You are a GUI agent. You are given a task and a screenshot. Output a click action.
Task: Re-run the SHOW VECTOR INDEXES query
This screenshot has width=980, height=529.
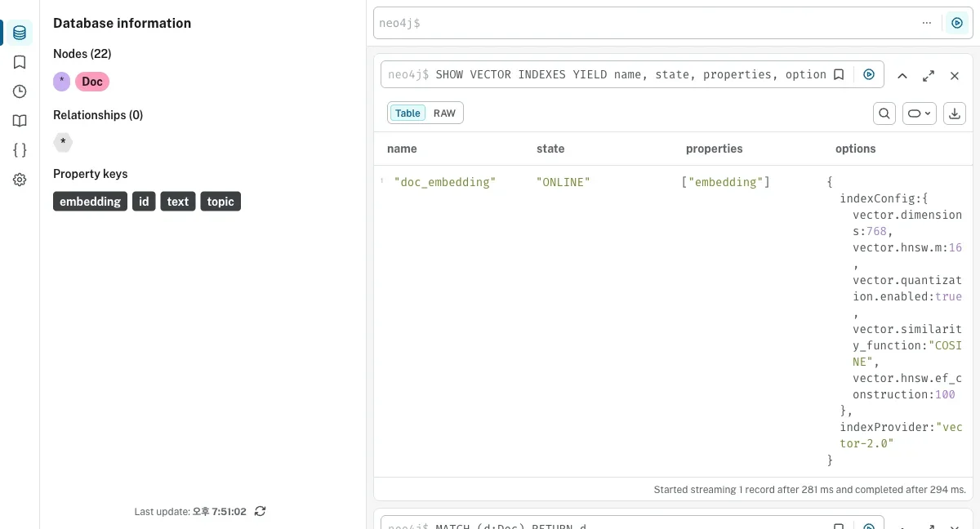tap(869, 74)
